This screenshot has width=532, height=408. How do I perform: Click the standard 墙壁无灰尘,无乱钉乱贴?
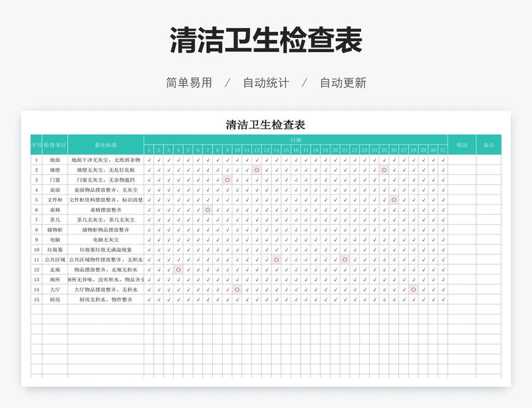pyautogui.click(x=106, y=170)
